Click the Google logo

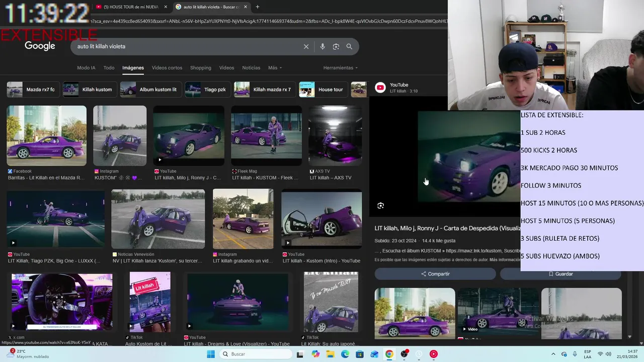point(40,46)
